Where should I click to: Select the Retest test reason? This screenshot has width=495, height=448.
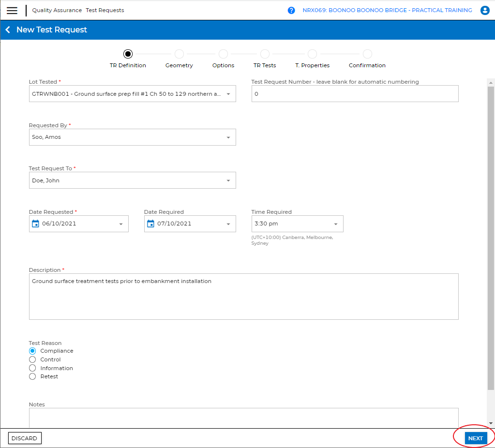(32, 376)
